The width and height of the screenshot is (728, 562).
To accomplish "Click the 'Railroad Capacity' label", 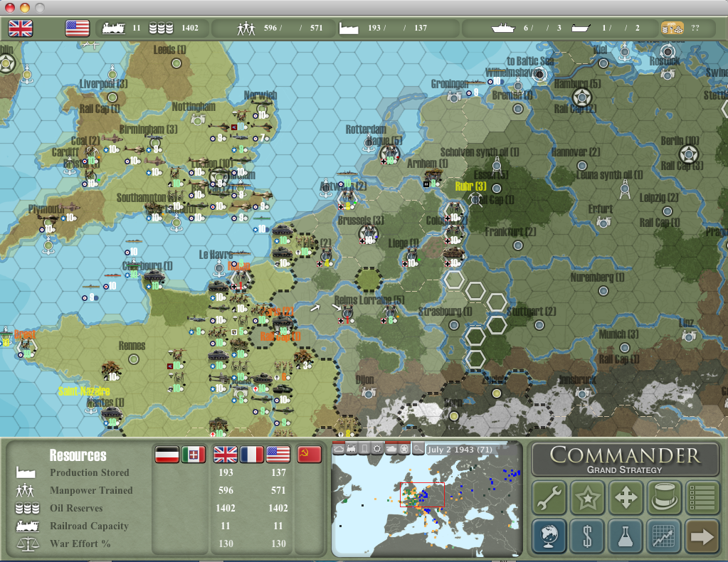I will pos(89,526).
